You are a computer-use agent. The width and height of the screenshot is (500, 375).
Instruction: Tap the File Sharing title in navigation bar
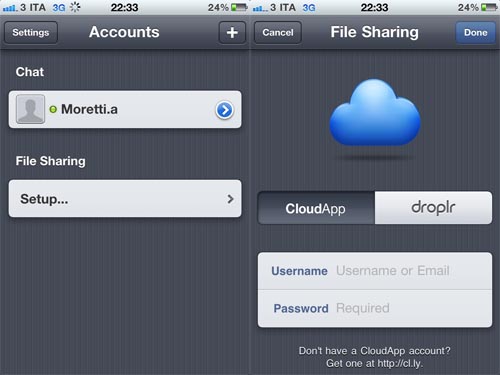[374, 32]
